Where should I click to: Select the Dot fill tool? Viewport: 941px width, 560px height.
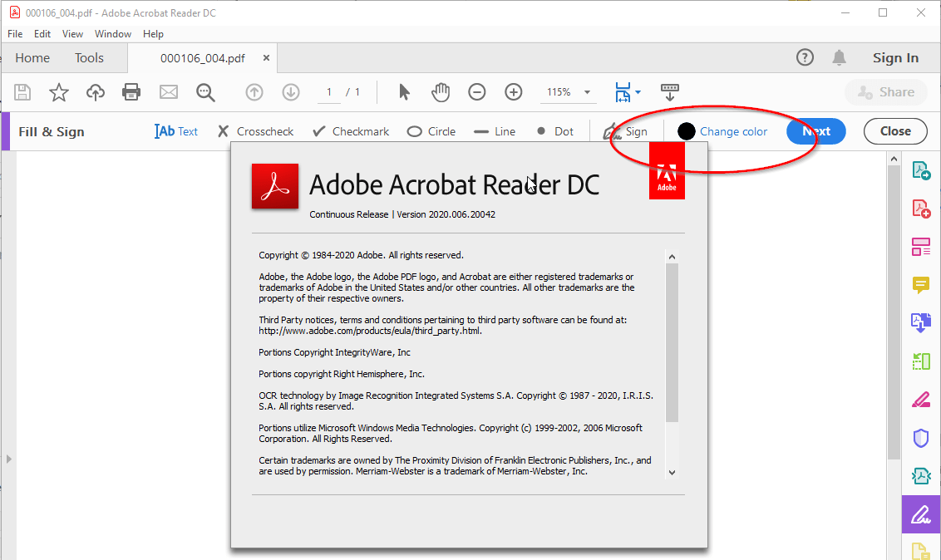(555, 131)
